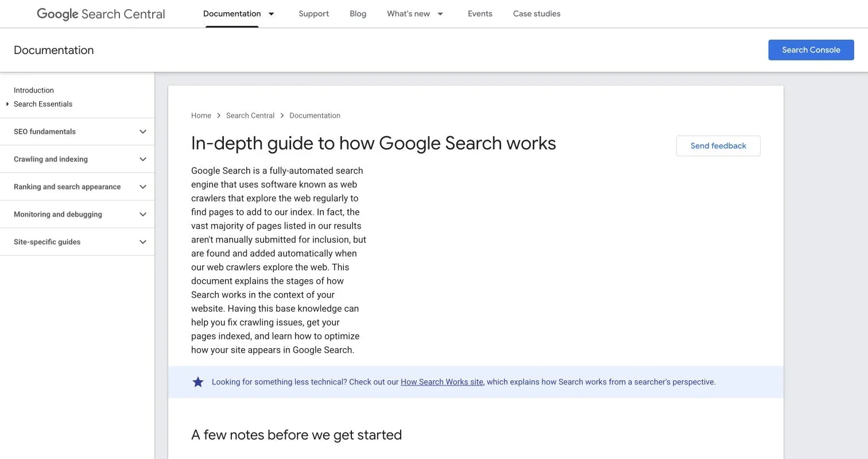
Task: Open Search Essentials in the sidebar
Action: click(43, 104)
